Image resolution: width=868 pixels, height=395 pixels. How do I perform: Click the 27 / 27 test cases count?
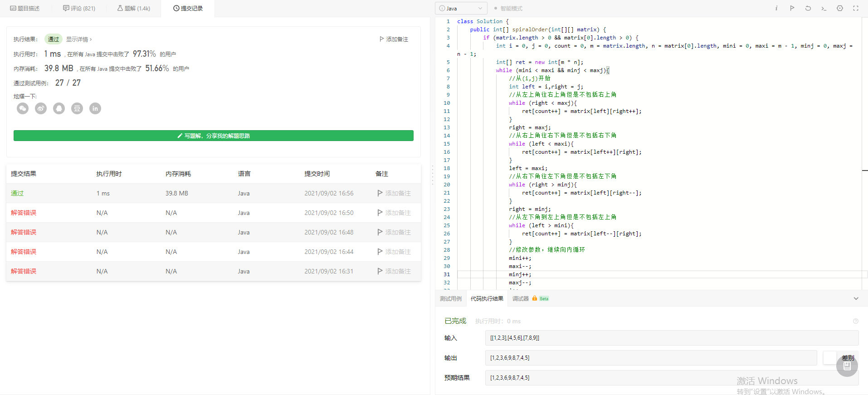[68, 83]
